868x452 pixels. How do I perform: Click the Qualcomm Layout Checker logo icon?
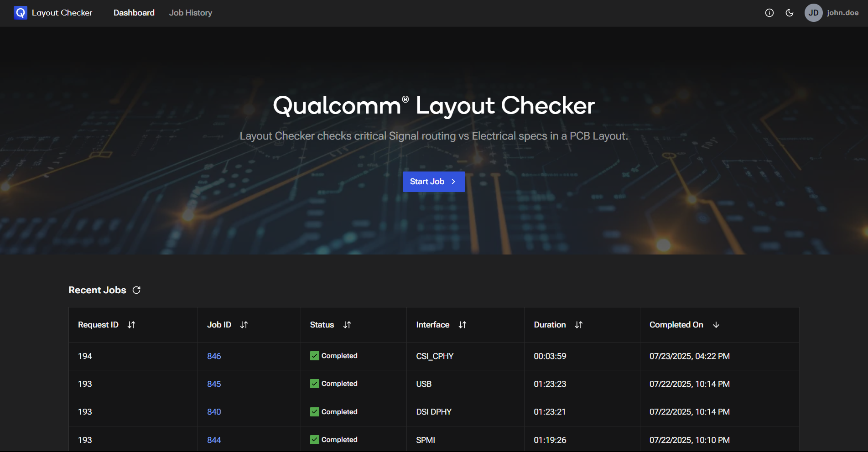point(21,13)
